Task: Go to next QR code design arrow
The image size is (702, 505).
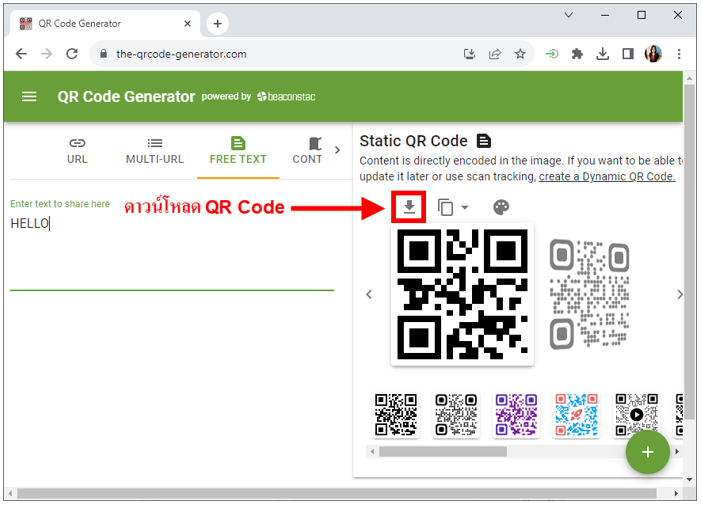Action: [680, 295]
